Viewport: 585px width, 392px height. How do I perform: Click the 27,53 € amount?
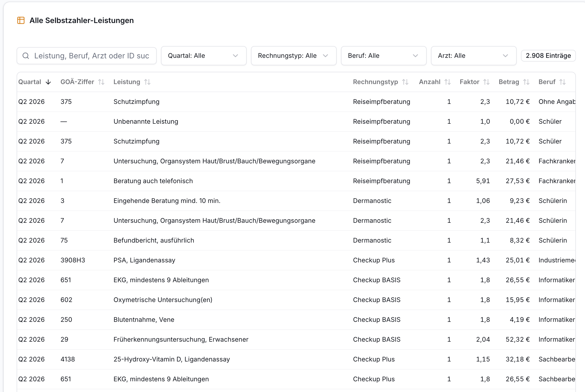click(517, 181)
